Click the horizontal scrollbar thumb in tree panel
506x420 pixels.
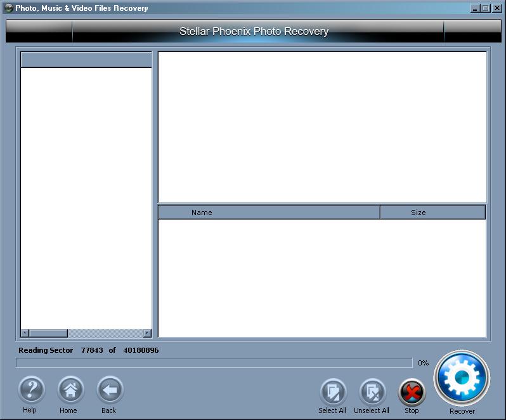(48, 333)
